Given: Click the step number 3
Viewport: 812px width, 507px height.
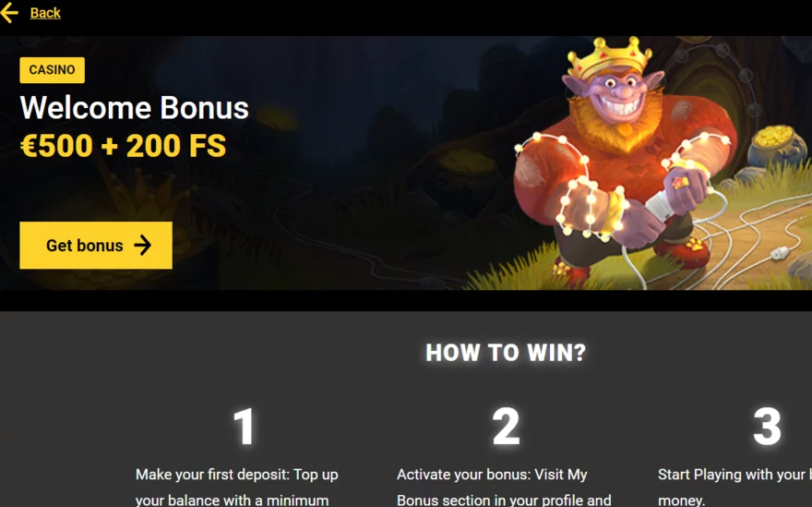Looking at the screenshot, I should tap(767, 426).
